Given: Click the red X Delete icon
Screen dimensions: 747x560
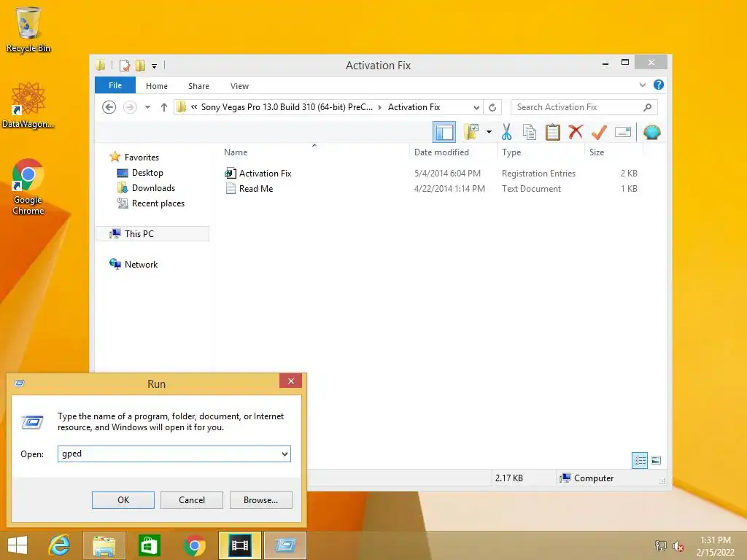Looking at the screenshot, I should 576,131.
